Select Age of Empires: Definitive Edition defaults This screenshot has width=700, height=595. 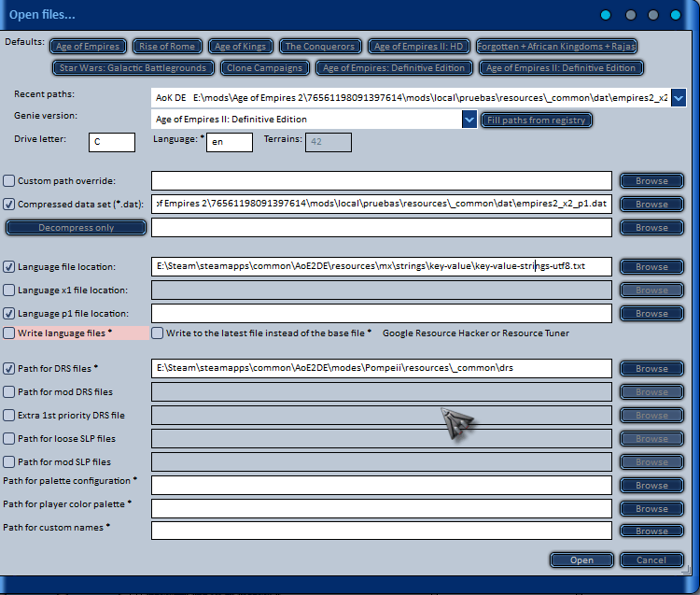pos(394,68)
